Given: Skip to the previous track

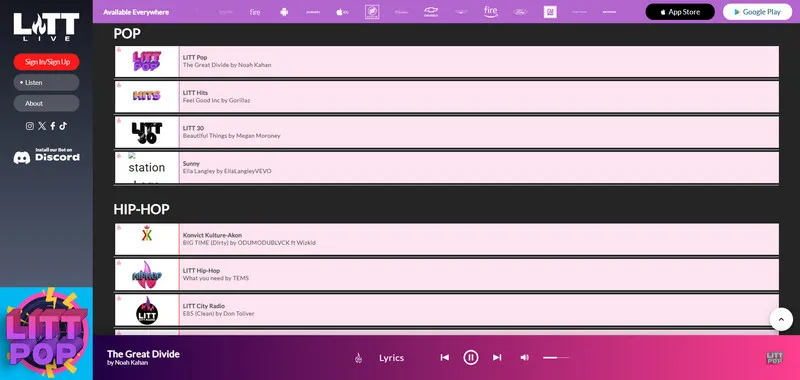Looking at the screenshot, I should 444,358.
